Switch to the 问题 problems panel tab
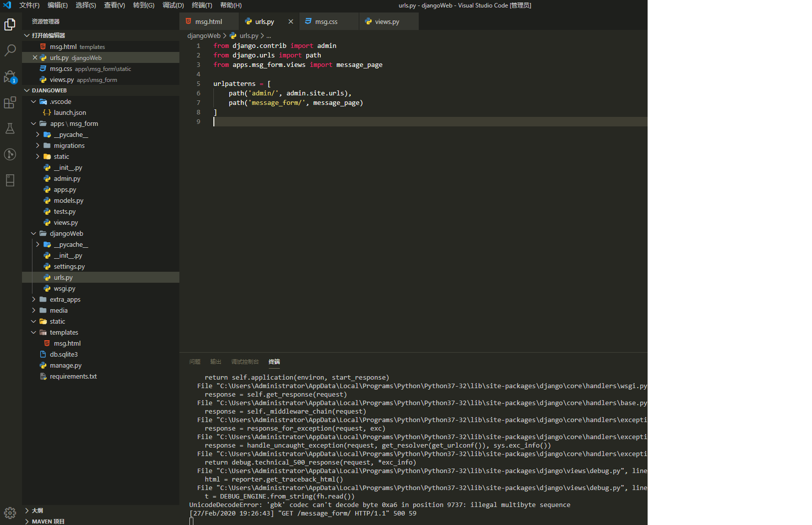 point(195,362)
